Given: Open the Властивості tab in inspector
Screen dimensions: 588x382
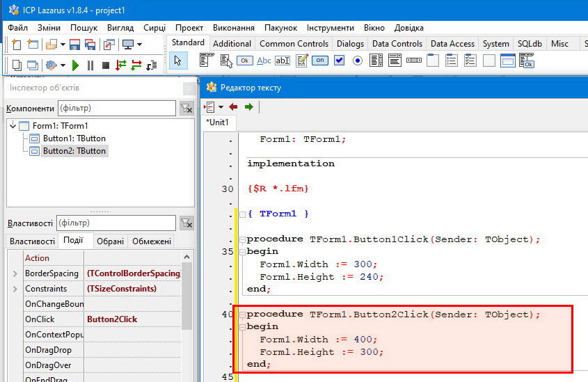Looking at the screenshot, I should click(x=32, y=241).
